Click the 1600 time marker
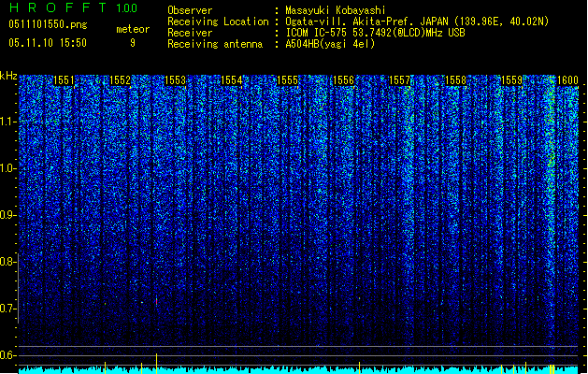The image size is (588, 374). [x=567, y=80]
